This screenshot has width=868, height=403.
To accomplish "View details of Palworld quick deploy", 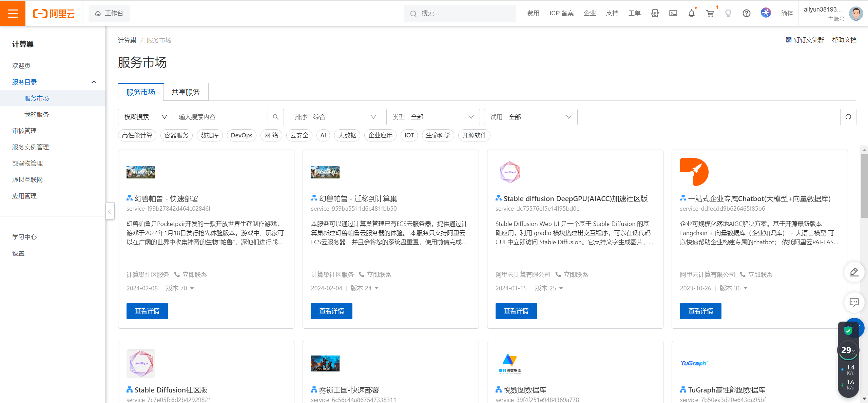I will pos(147,311).
